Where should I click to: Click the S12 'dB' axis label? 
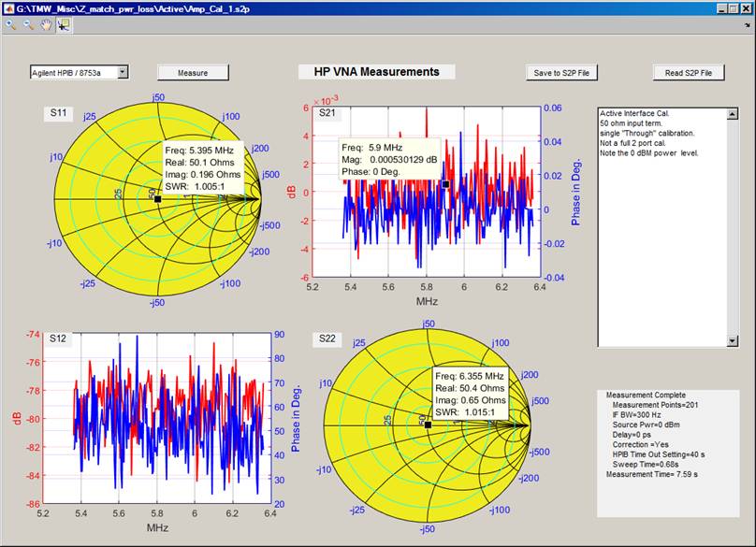(18, 418)
